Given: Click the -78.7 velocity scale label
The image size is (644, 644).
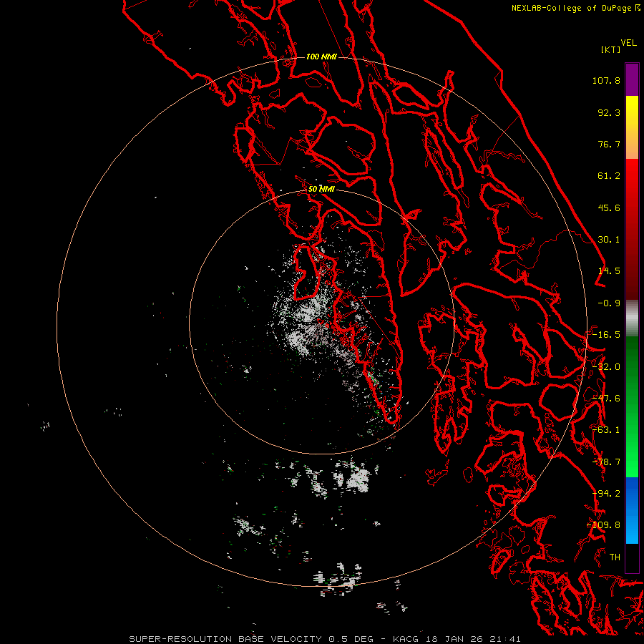Looking at the screenshot, I should click(606, 462).
